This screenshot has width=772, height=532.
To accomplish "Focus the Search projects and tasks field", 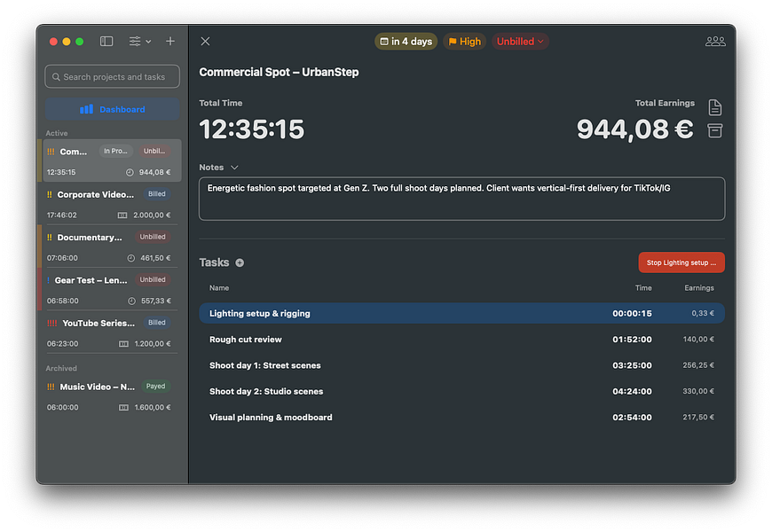I will point(113,77).
